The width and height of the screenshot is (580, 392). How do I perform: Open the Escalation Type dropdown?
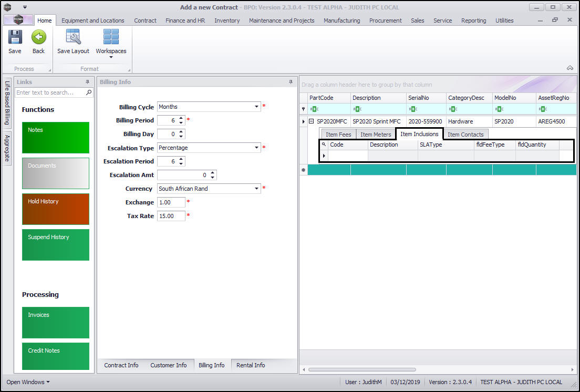(257, 148)
